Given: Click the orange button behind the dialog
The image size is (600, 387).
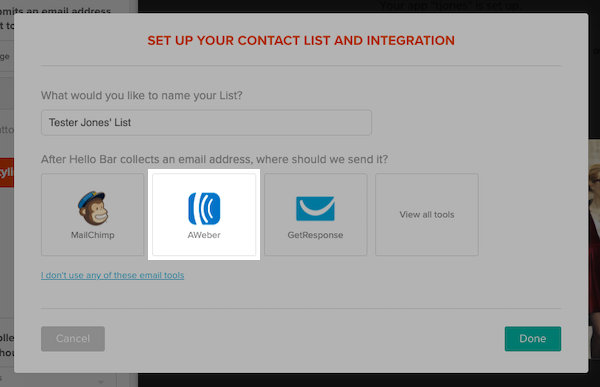Looking at the screenshot, I should [x=7, y=172].
